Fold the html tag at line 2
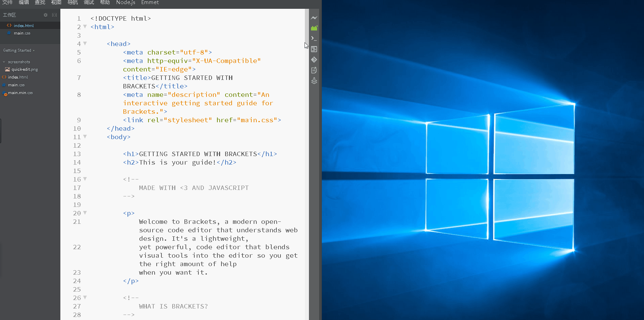 click(x=85, y=26)
